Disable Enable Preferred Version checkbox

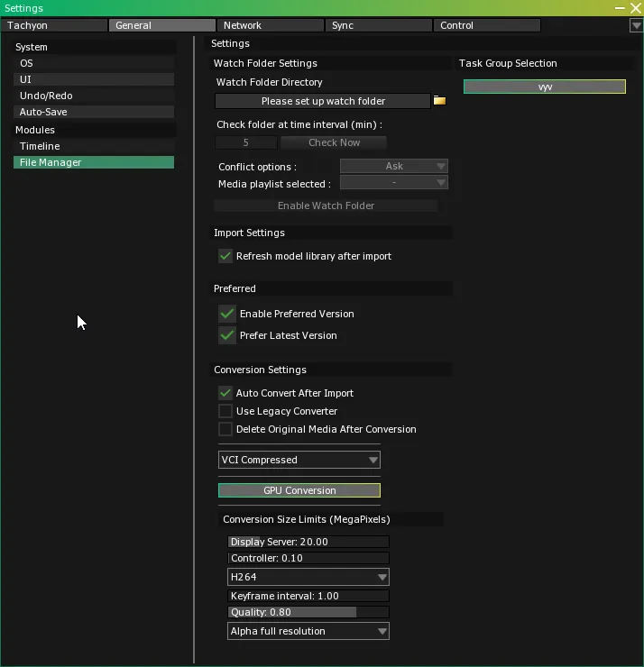pyautogui.click(x=227, y=314)
